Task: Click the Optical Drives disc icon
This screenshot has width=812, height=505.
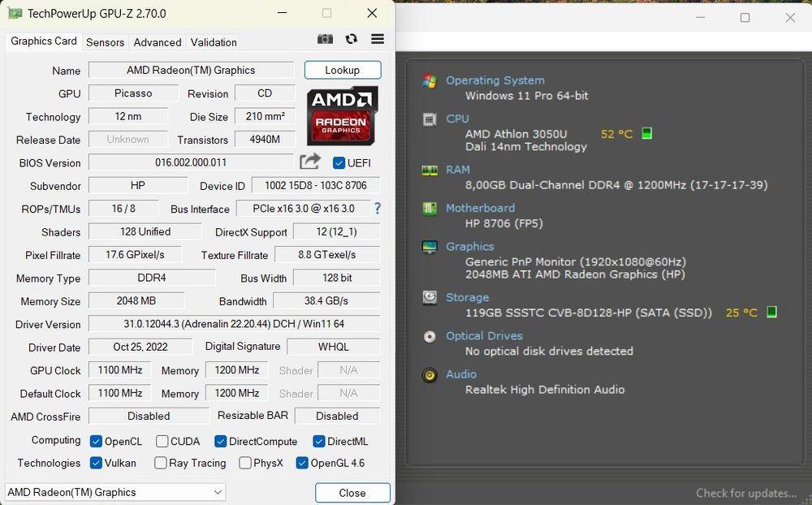Action: tap(430, 337)
